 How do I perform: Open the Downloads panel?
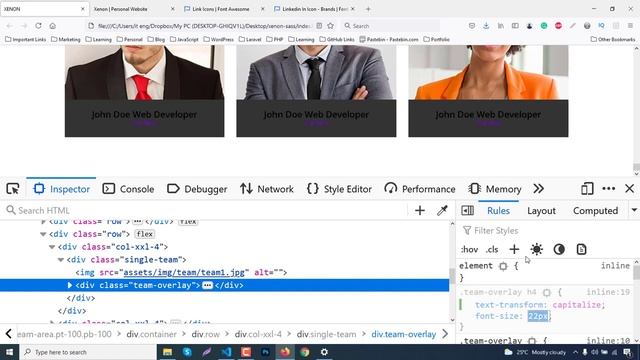[x=486, y=26]
